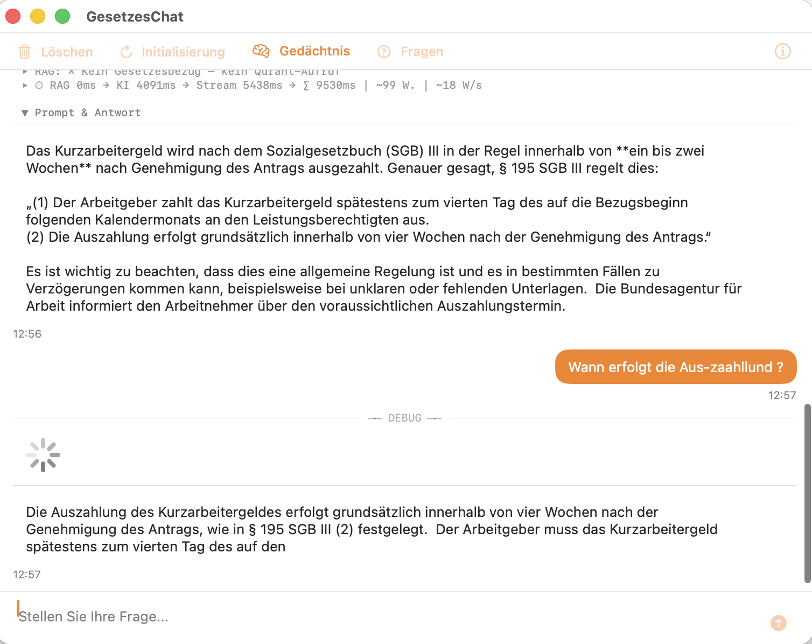The image size is (812, 644).
Task: Expand the 'Kein Gesetzesbezug' RAG row
Action: (x=25, y=72)
